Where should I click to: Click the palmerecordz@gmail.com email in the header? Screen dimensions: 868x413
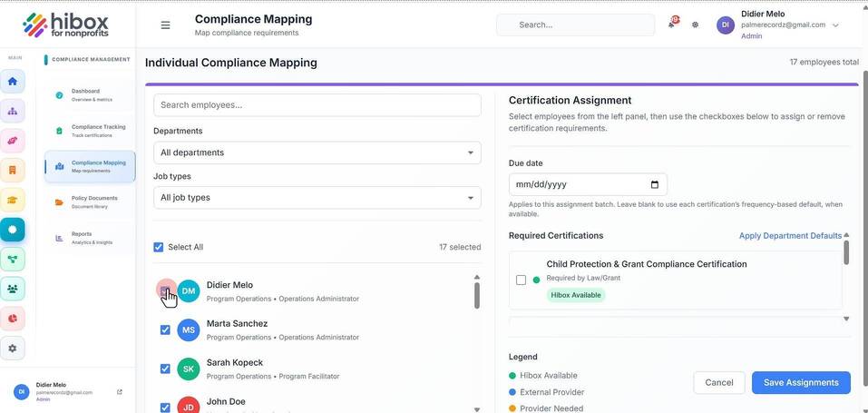[783, 25]
